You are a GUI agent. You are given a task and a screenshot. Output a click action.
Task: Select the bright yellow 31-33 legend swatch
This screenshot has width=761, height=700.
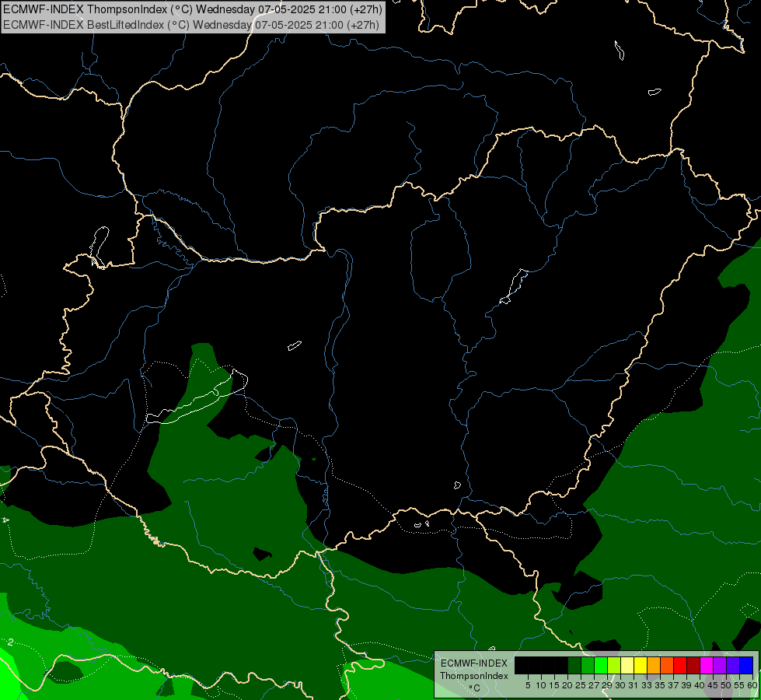641,665
